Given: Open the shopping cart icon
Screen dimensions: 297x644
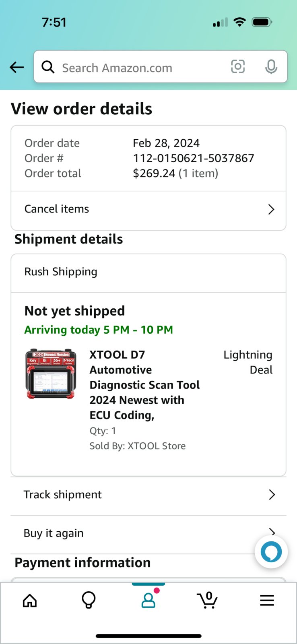Looking at the screenshot, I should (x=208, y=600).
